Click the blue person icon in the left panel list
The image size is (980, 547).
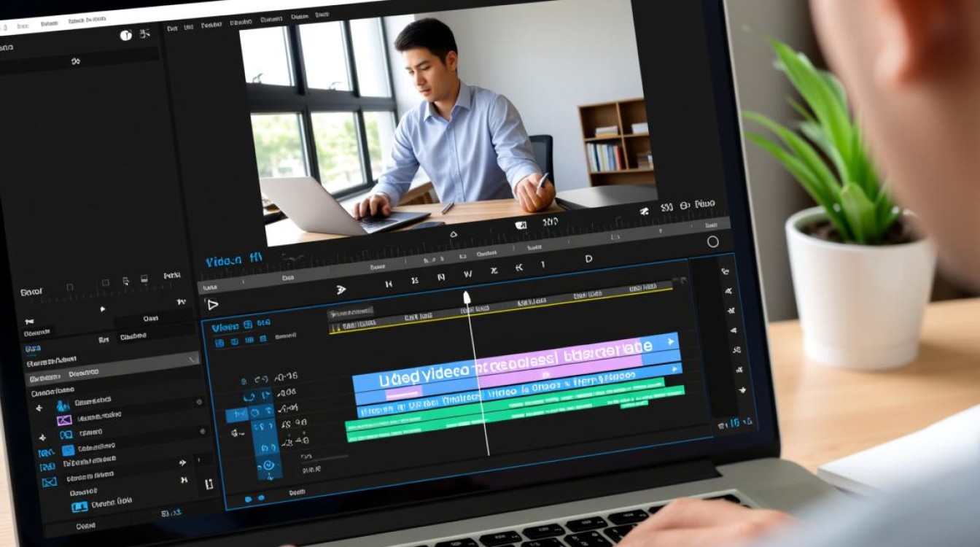click(x=63, y=406)
